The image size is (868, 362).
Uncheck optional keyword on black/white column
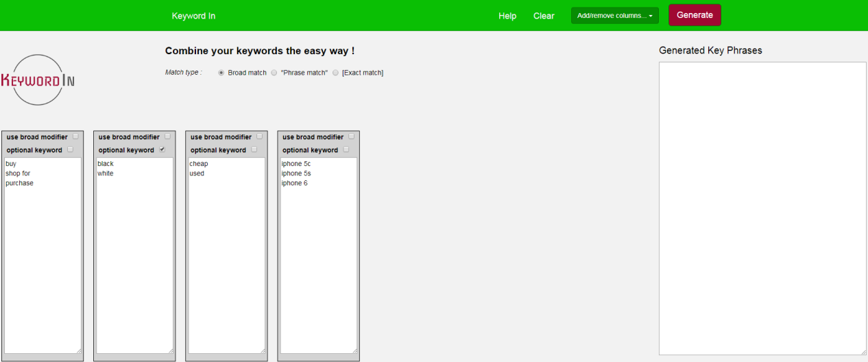(x=162, y=149)
